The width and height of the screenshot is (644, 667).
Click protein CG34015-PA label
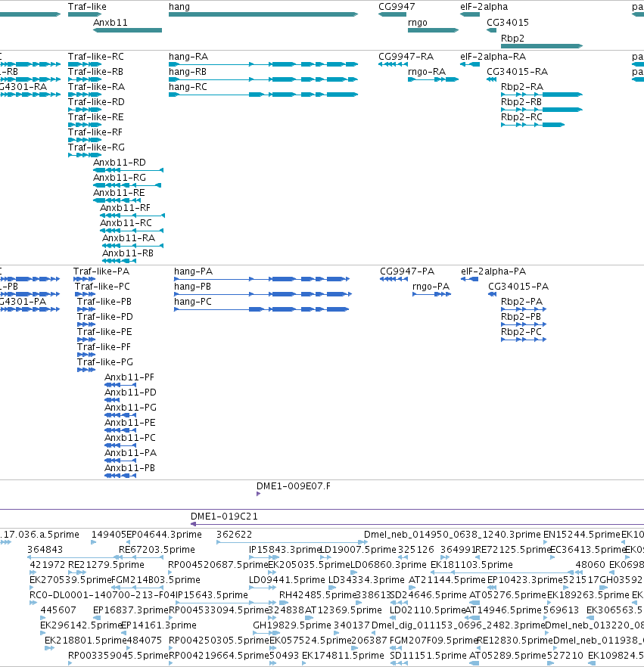pyautogui.click(x=518, y=287)
